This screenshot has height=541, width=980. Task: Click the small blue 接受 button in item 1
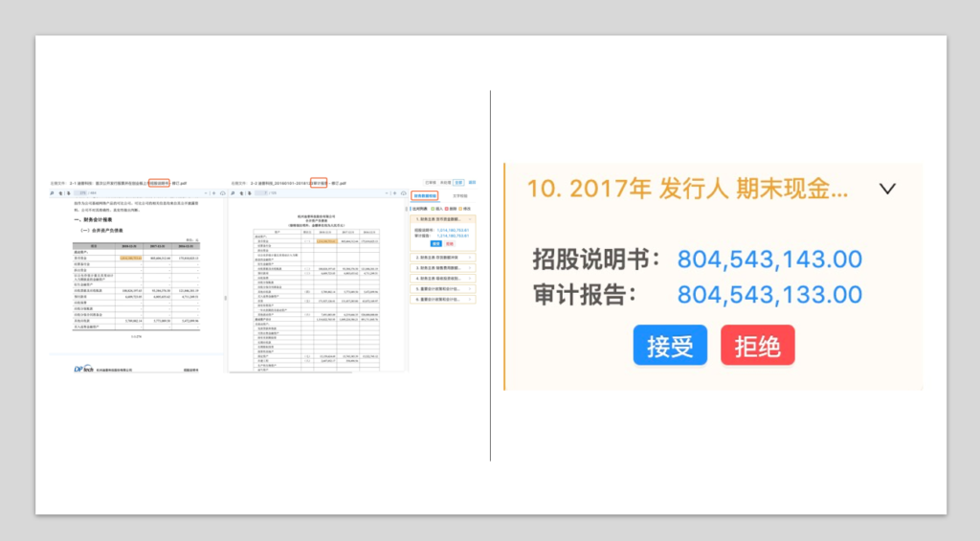pyautogui.click(x=435, y=243)
